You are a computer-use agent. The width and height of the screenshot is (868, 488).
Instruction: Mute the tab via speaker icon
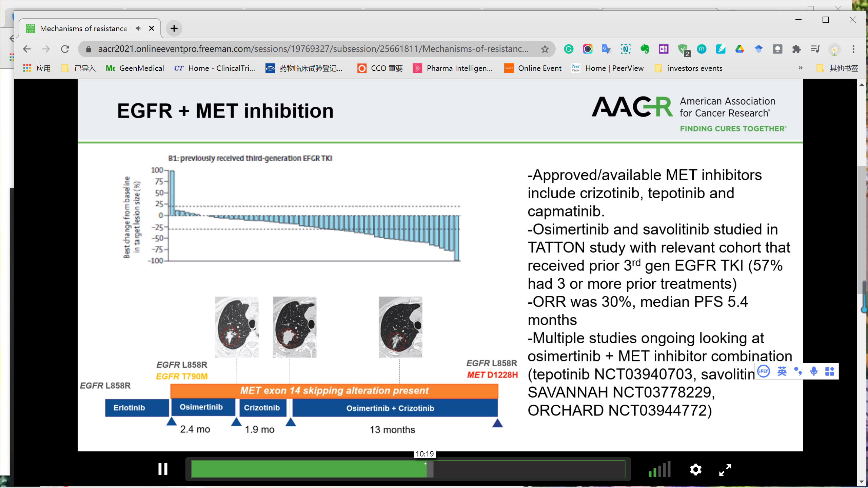pos(138,28)
